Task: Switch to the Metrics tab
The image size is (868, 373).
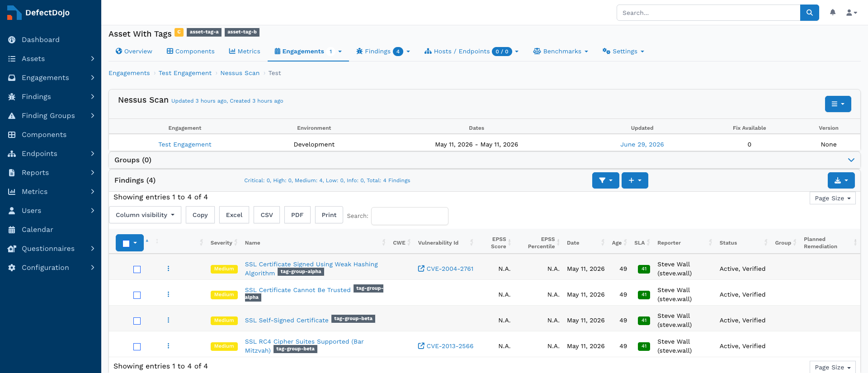Action: [245, 51]
